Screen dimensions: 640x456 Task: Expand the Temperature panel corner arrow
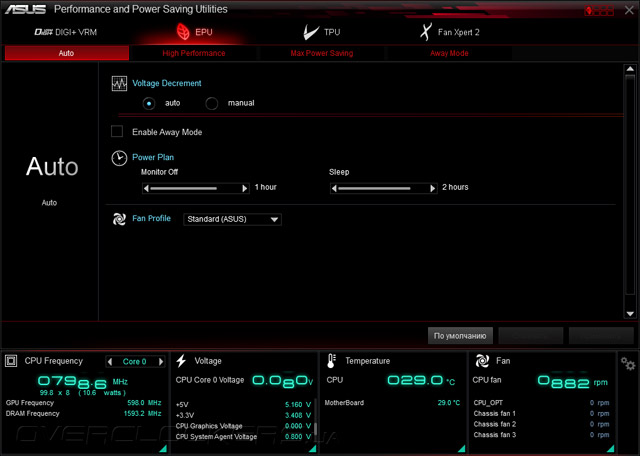[x=462, y=449]
